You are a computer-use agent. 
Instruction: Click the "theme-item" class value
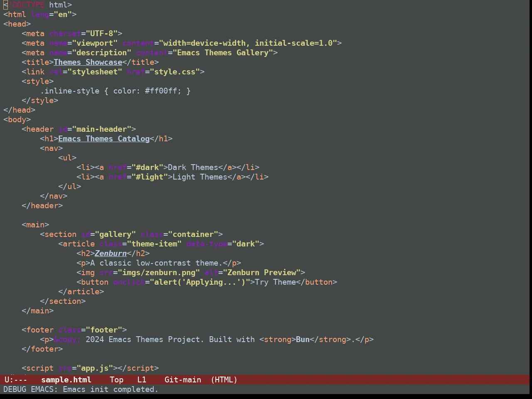154,244
